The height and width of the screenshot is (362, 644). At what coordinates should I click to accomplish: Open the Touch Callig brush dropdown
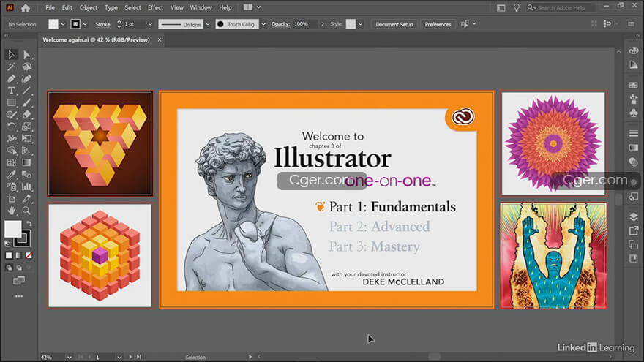[263, 24]
